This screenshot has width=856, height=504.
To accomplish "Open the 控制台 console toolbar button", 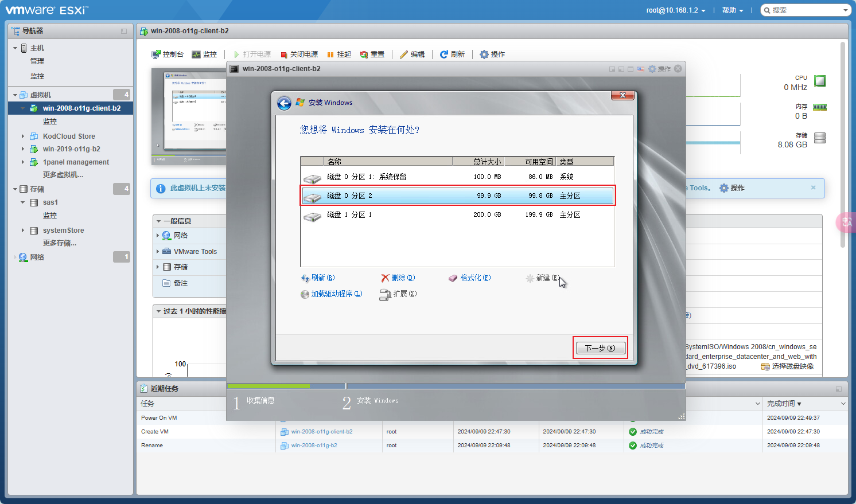I will tap(168, 54).
